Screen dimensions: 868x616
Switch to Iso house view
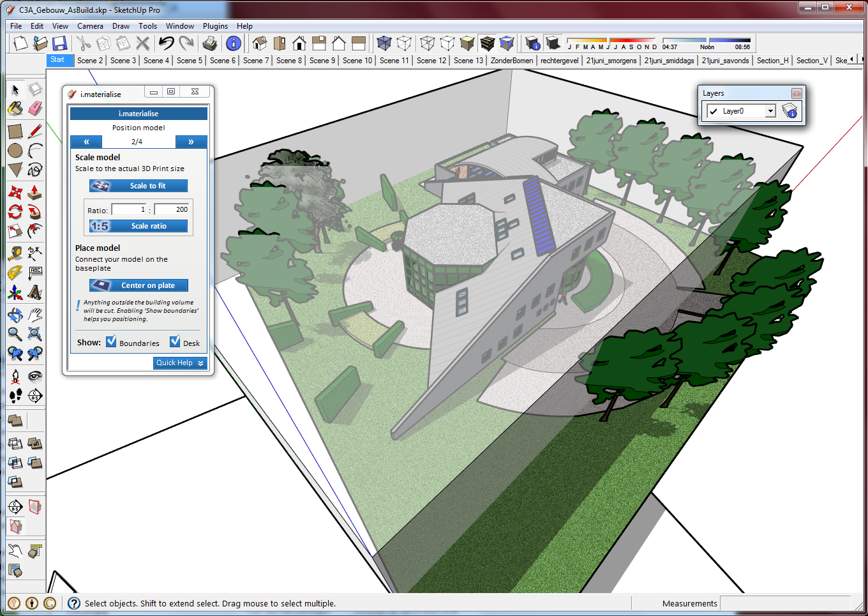click(260, 43)
